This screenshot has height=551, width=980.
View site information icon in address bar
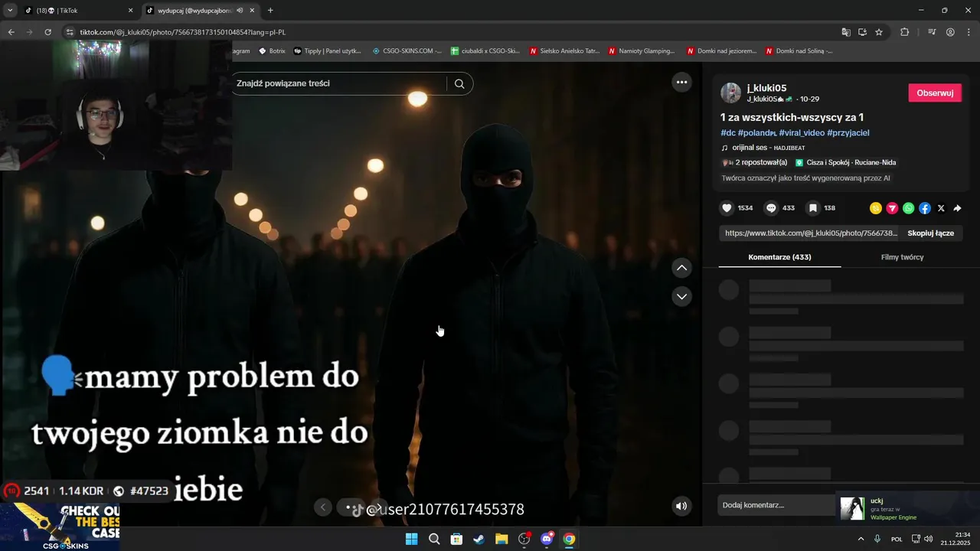(70, 32)
